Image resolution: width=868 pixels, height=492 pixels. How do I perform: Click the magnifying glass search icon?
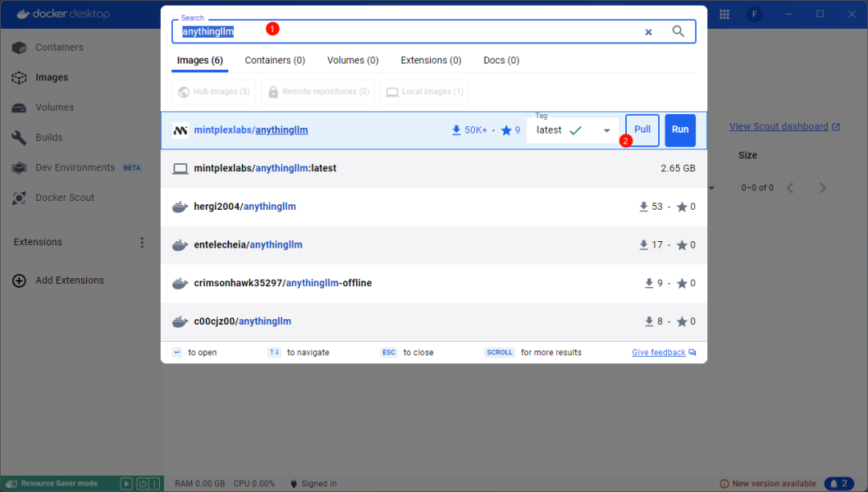[x=678, y=31]
